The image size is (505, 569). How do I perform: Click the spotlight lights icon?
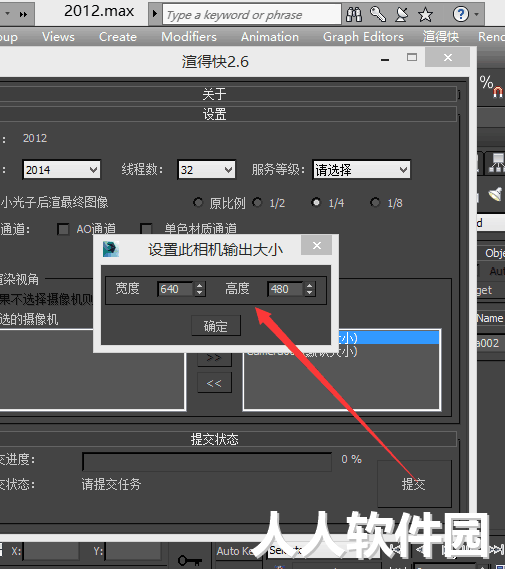coord(495,194)
